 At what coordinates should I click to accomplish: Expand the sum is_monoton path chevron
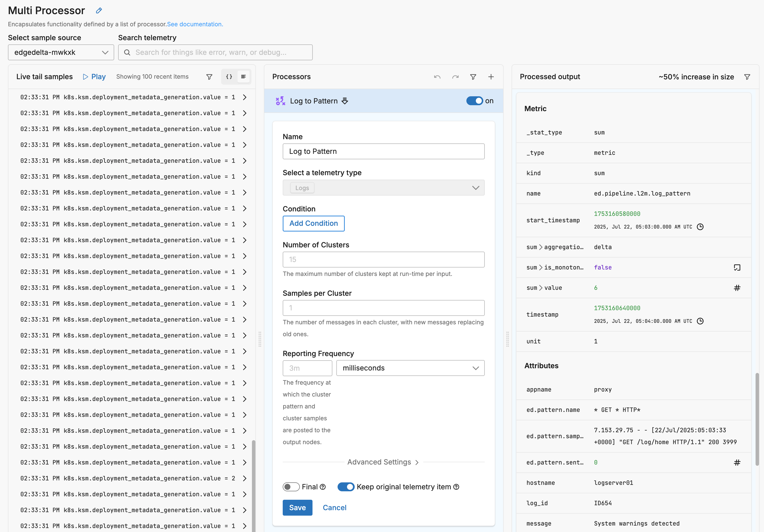541,267
